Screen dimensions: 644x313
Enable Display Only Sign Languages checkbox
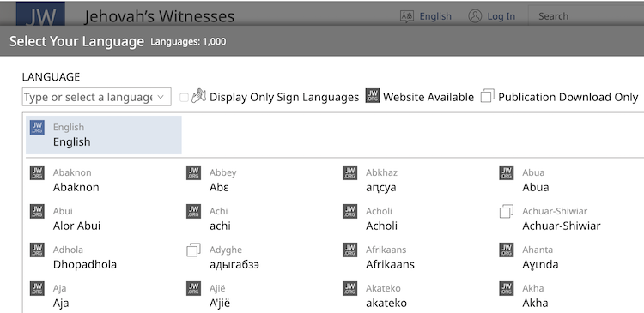[184, 98]
